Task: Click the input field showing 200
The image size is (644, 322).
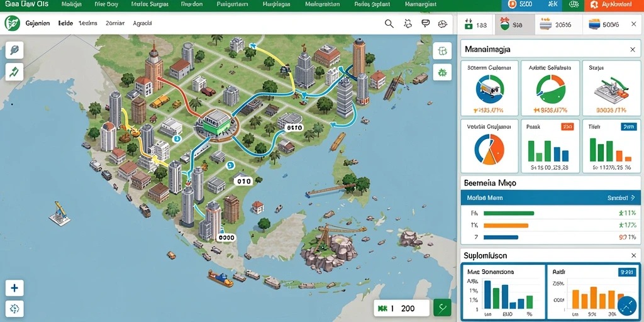Action: tap(402, 308)
